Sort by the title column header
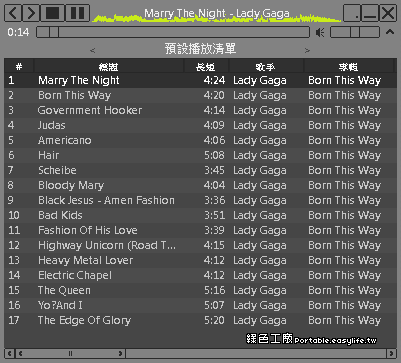Image resolution: width=401 pixels, height=363 pixels. point(109,67)
